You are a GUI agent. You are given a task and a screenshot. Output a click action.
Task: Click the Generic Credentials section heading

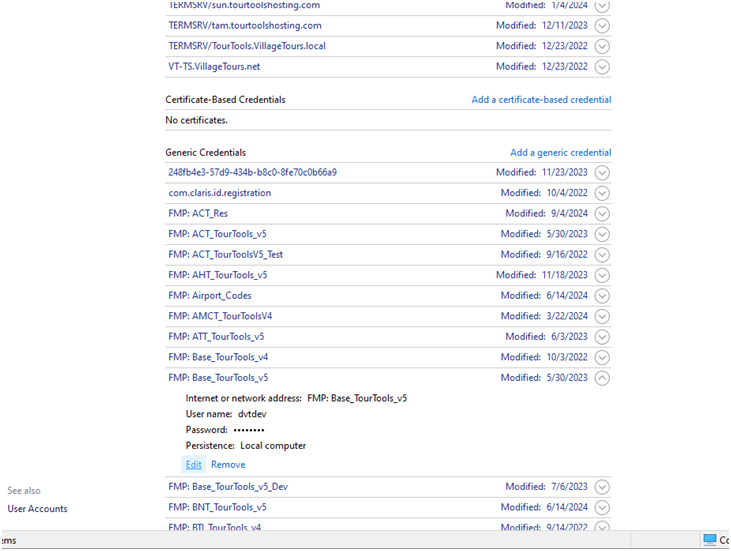click(x=206, y=153)
